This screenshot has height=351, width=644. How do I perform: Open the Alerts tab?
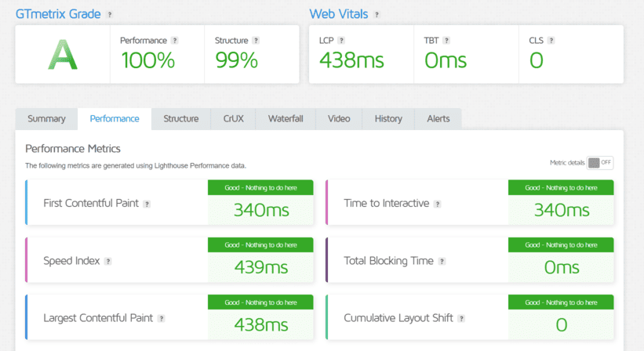[438, 119]
